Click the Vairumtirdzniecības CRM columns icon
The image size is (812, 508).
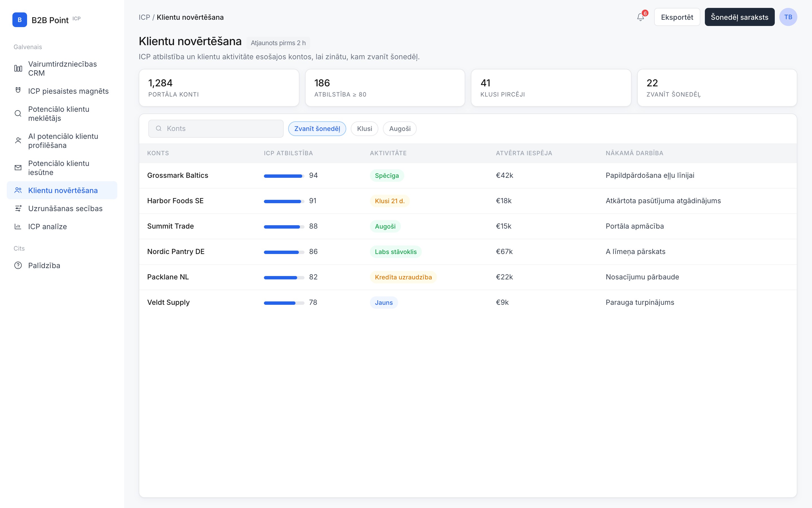(x=18, y=69)
